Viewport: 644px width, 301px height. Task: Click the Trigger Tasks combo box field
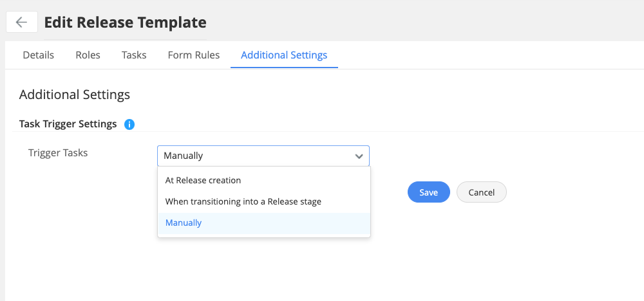click(254, 156)
